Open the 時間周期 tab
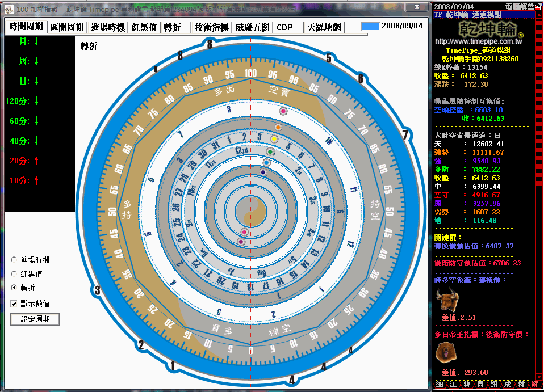The image size is (544, 392). [x=26, y=27]
